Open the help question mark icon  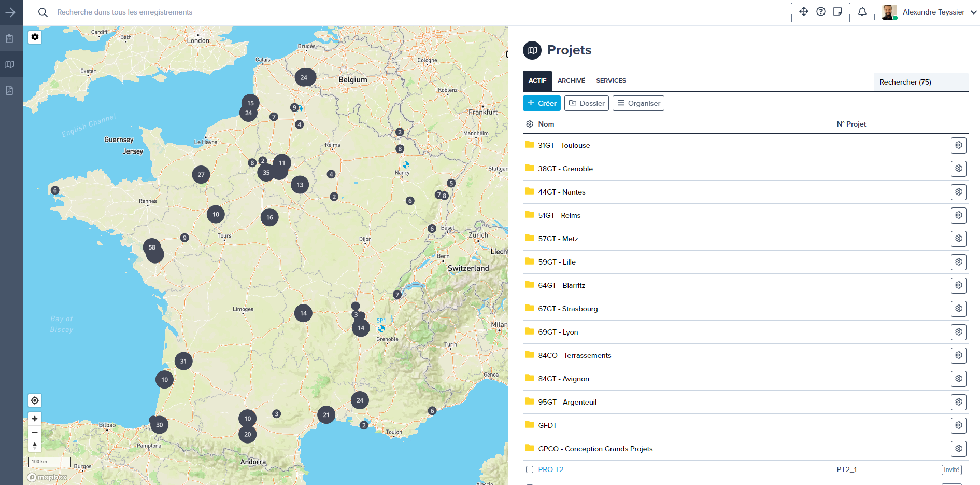(x=820, y=11)
